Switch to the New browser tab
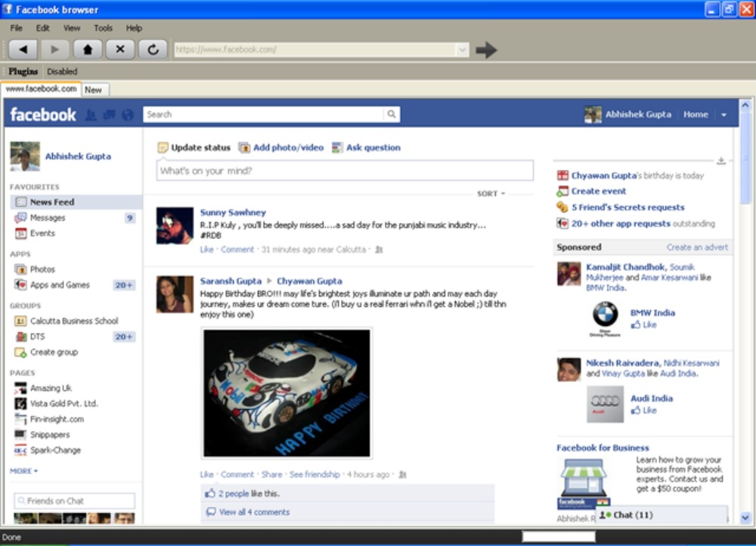The width and height of the screenshot is (756, 546). point(94,89)
